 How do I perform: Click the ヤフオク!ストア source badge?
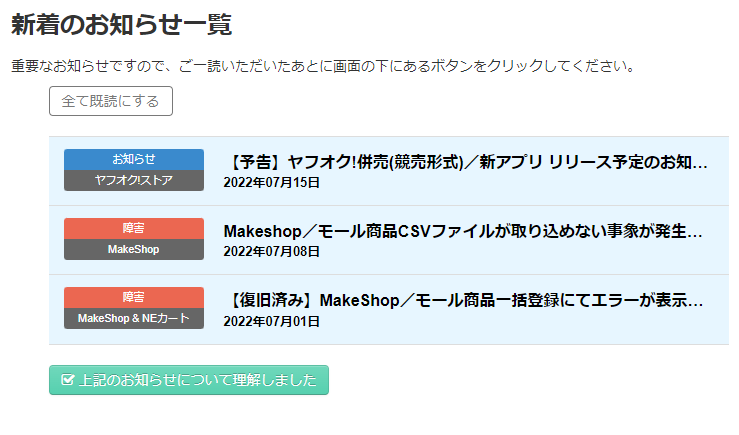click(x=134, y=180)
